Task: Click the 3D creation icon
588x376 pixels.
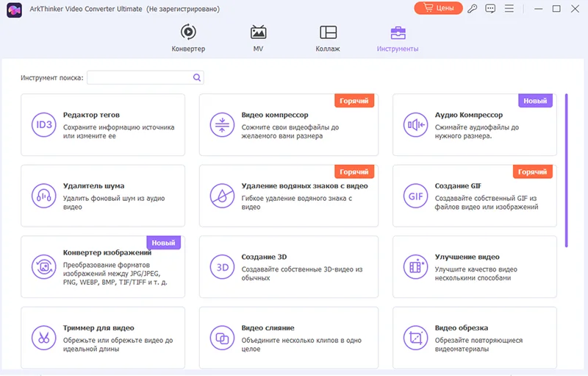Action: pos(223,267)
